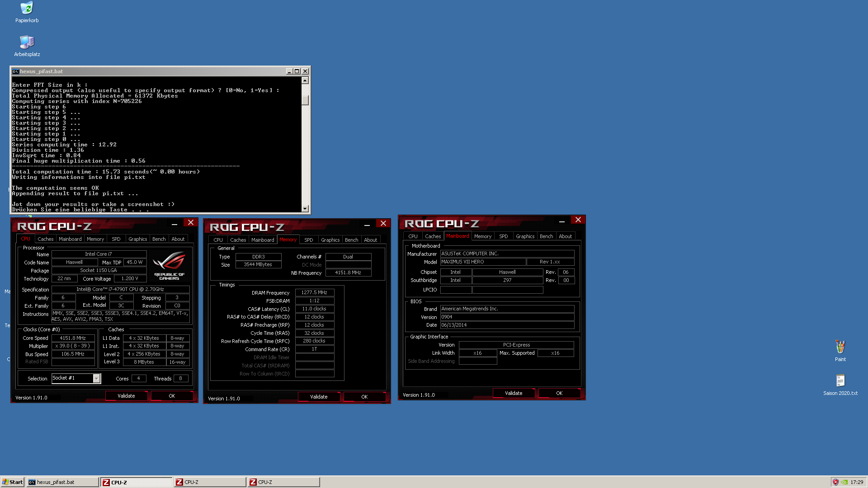Click the console vertical scrollbar thumb
Viewport: 868px width, 488px height.
[305, 100]
